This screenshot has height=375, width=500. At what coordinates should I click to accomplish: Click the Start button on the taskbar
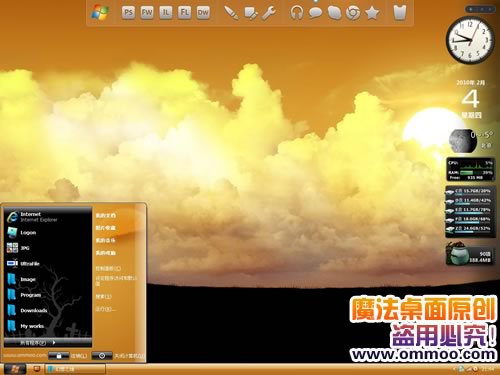click(15, 369)
